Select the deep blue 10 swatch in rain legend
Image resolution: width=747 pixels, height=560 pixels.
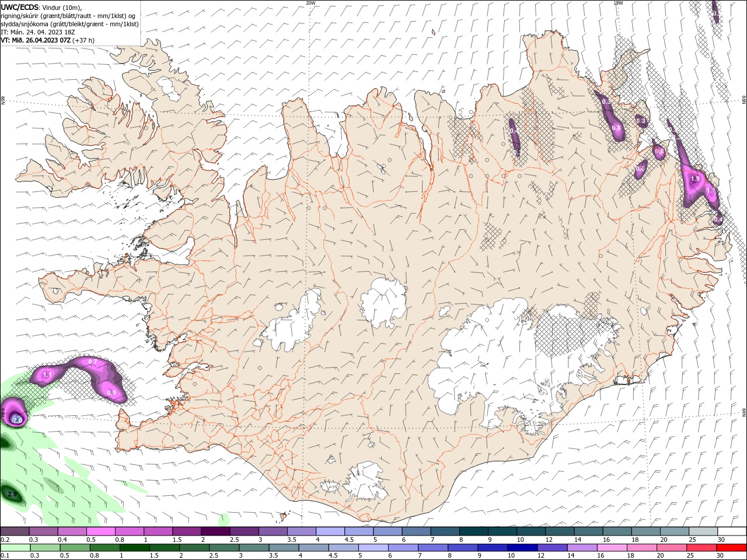522,548
